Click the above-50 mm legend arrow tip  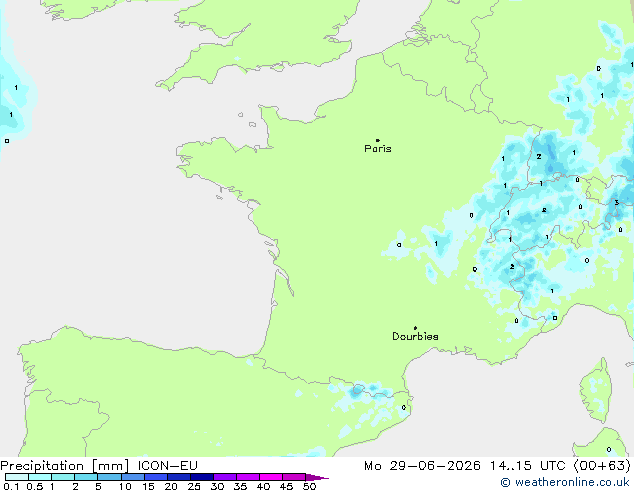[x=317, y=477]
